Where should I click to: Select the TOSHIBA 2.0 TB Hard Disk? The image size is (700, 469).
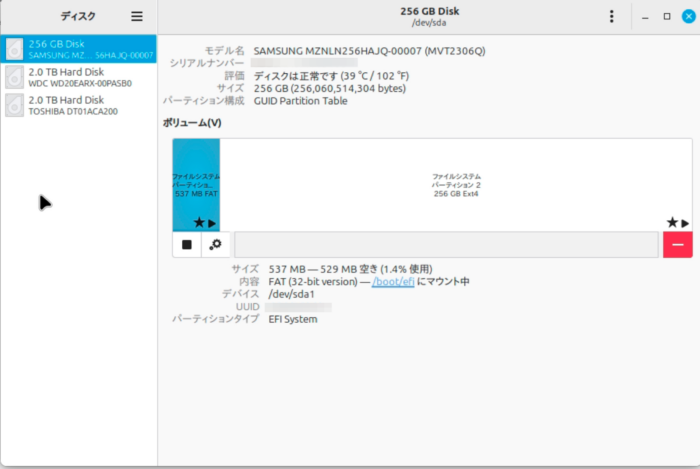[x=78, y=105]
